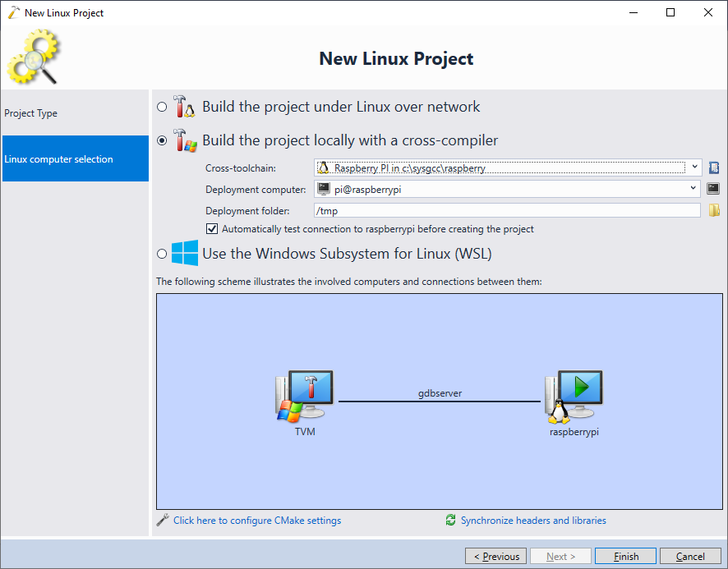Click the Windows logo icon beside WSL
The image size is (728, 569).
[185, 253]
